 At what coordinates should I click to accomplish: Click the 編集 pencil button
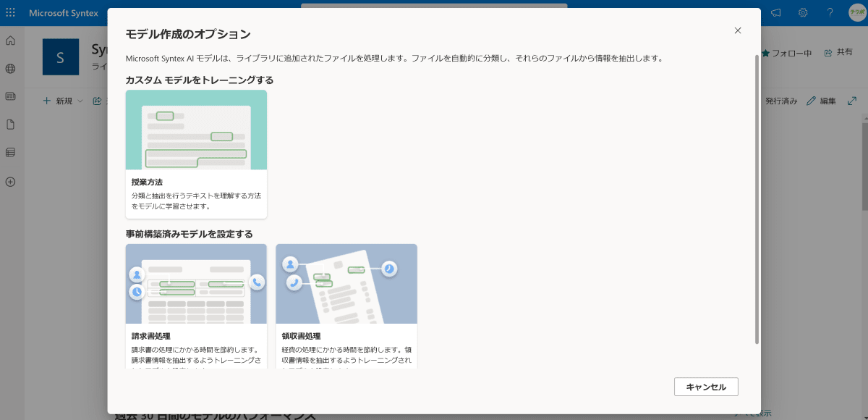[822, 101]
